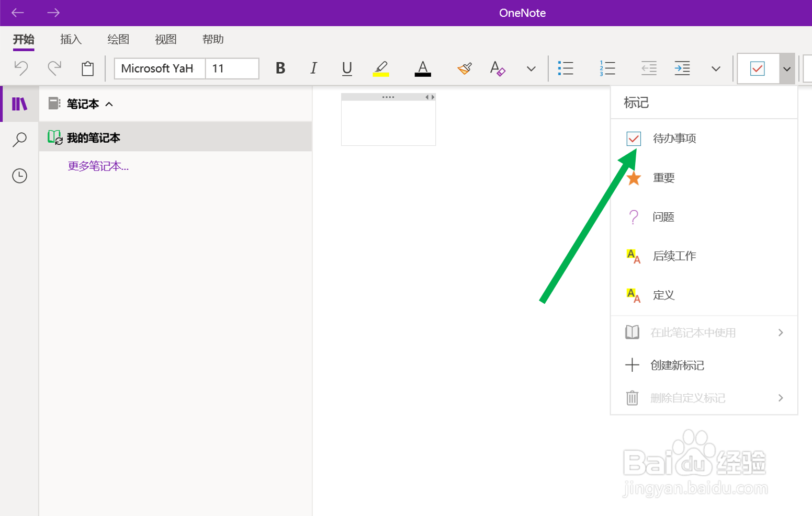Click the font size field showing 11

tap(232, 68)
